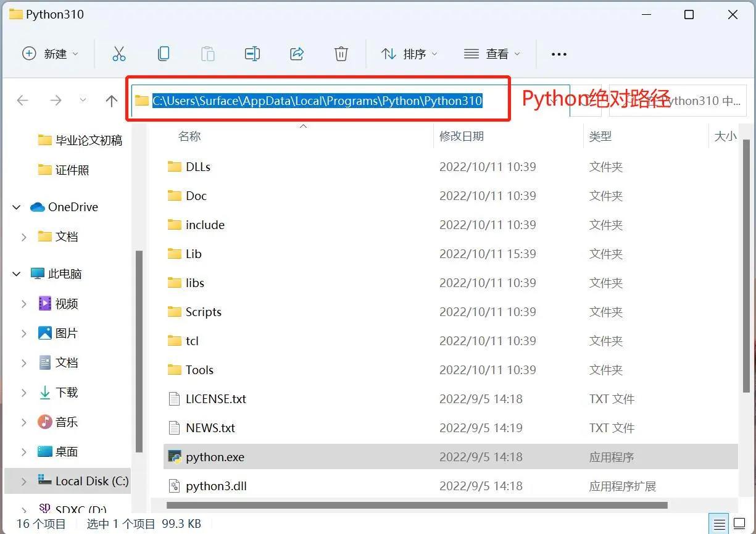Switch to large thumbnails view in status bar
This screenshot has height=534, width=756.
[x=739, y=524]
